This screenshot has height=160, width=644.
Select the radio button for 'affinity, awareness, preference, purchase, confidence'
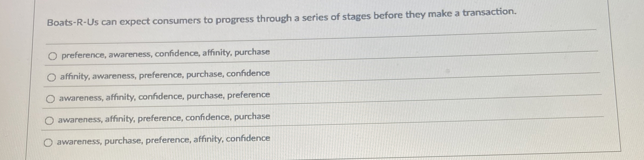51,77
